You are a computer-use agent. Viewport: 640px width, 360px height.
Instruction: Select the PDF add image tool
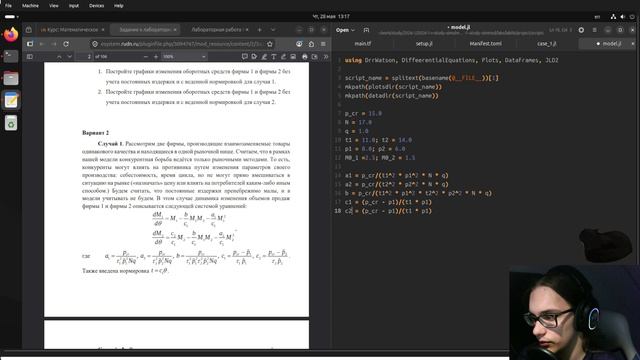coord(293,57)
